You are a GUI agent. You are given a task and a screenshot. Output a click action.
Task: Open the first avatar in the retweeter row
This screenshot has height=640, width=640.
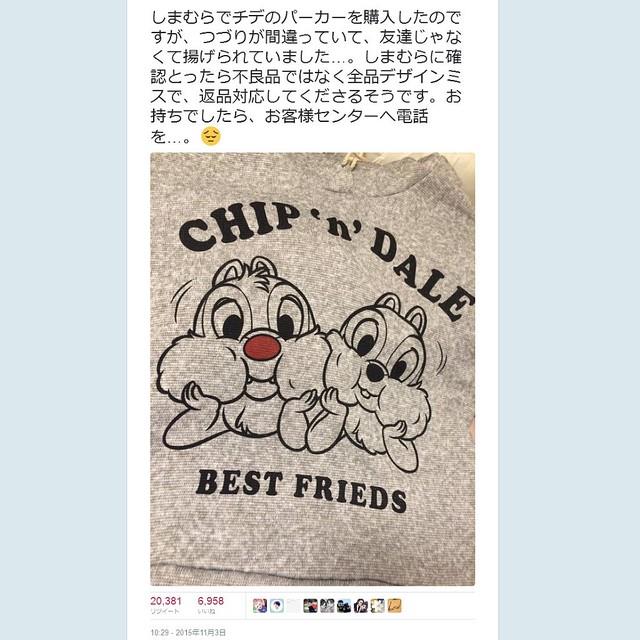[x=260, y=606]
